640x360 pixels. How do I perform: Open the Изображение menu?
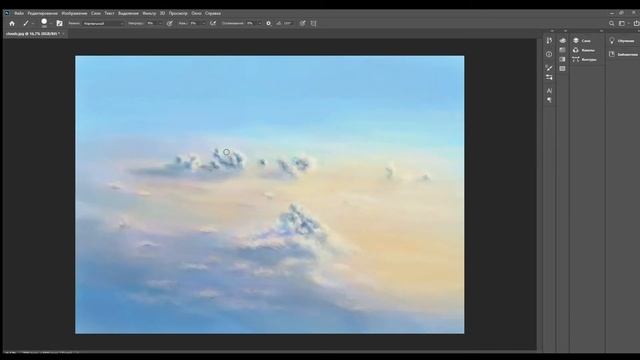click(x=74, y=13)
